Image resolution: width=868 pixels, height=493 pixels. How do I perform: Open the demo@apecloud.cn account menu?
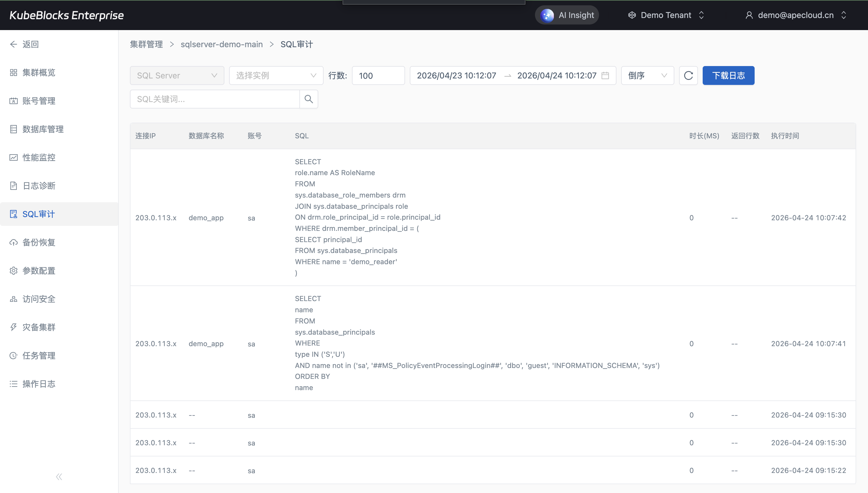click(795, 15)
